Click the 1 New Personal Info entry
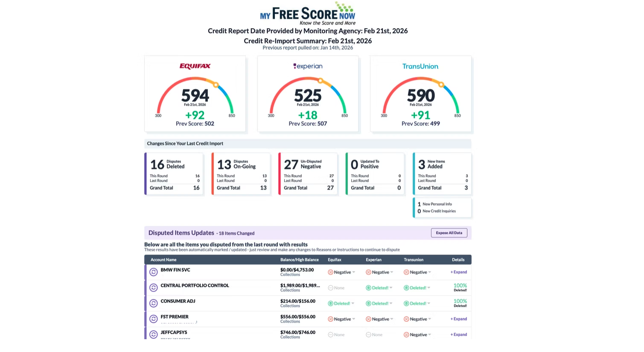The width and height of the screenshot is (644, 352). pyautogui.click(x=434, y=204)
